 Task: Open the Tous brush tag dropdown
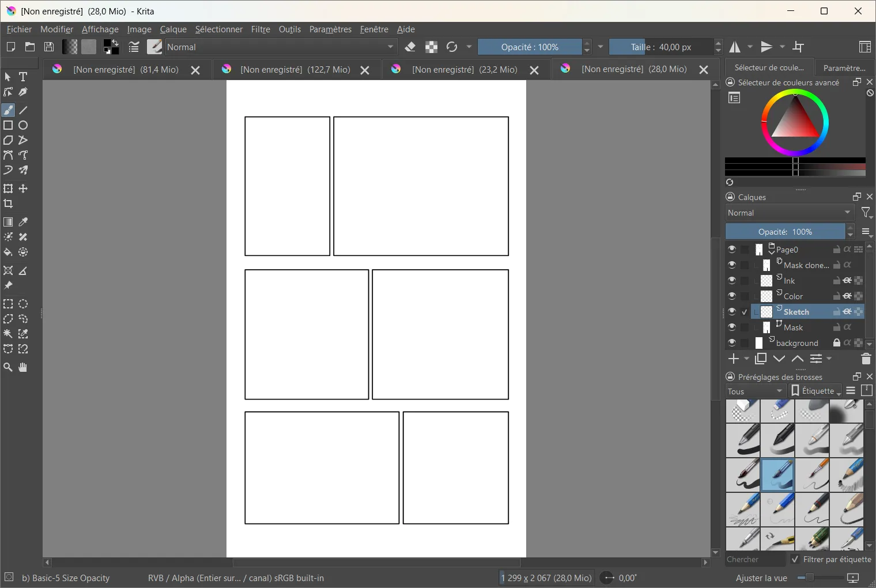coord(754,391)
